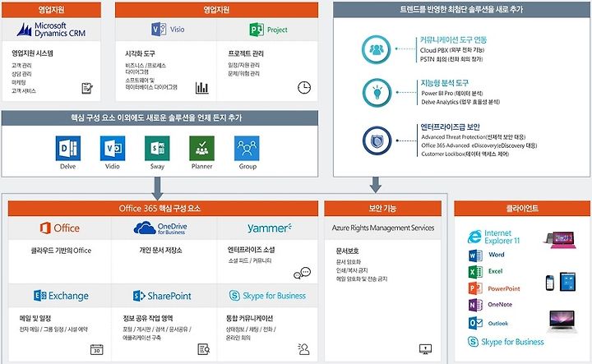Click the Skype for Business logo in core components
The width and height of the screenshot is (592, 364).
pyautogui.click(x=267, y=296)
